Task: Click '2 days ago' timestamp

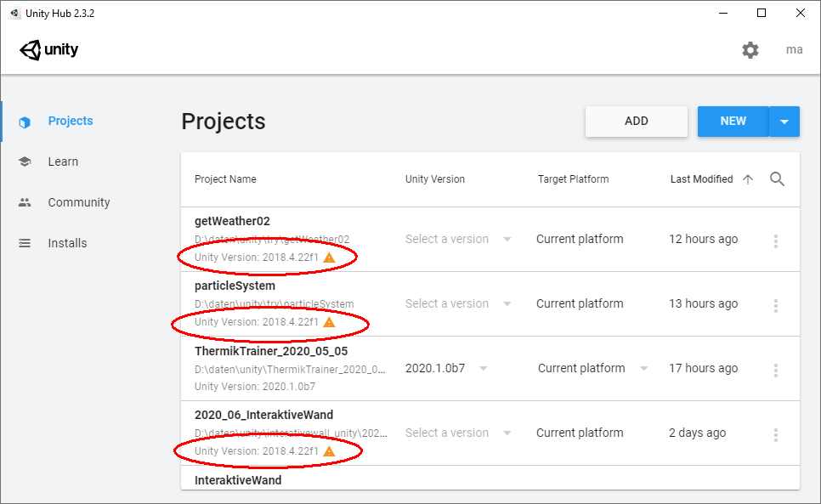Action: (697, 433)
